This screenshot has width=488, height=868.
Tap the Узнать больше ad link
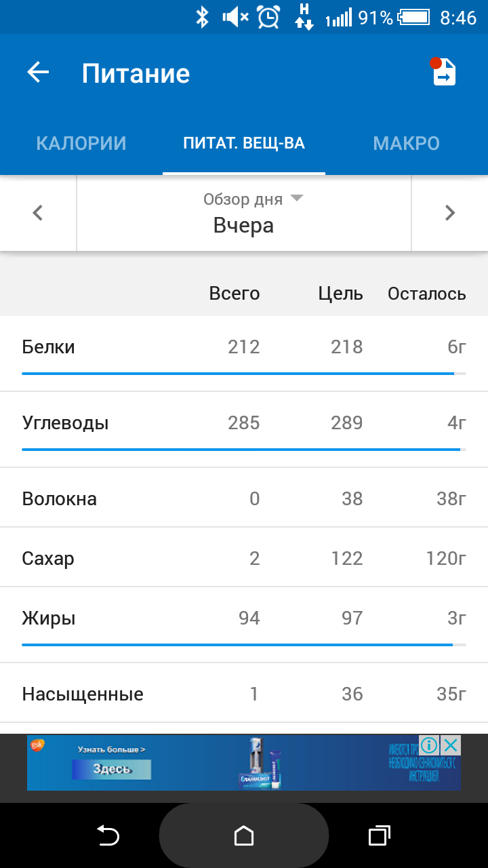(x=112, y=749)
